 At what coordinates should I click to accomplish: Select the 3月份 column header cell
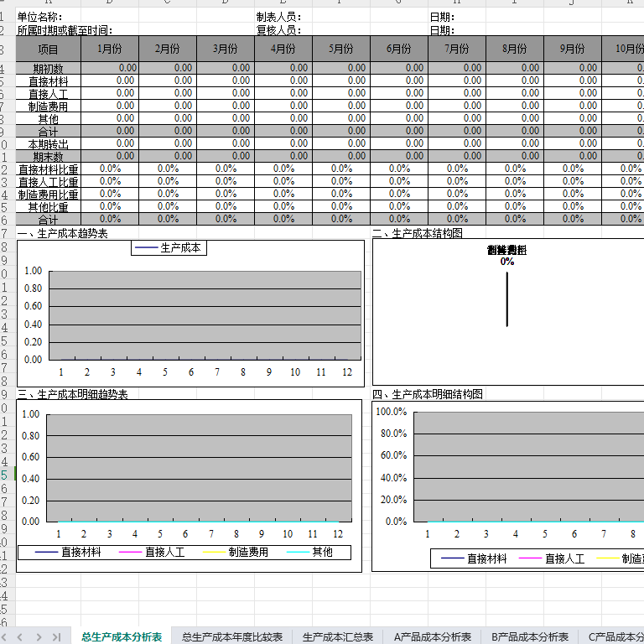(x=226, y=49)
